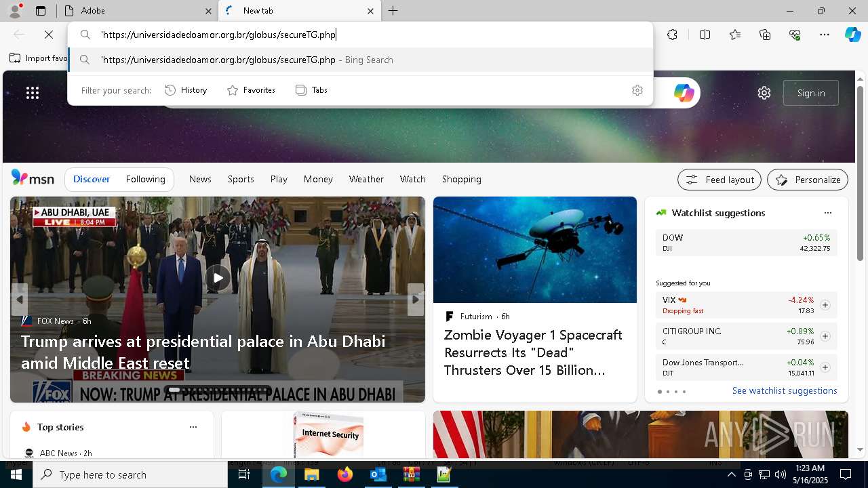Add Dow Jones Transport to watchlist
Viewport: 868px width, 488px height.
click(825, 367)
